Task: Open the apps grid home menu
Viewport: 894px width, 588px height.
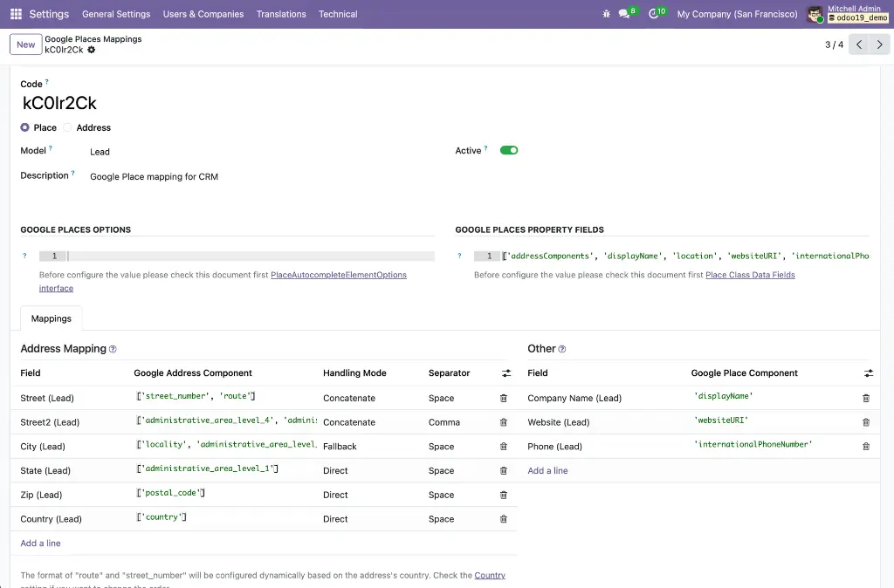Action: (x=16, y=14)
